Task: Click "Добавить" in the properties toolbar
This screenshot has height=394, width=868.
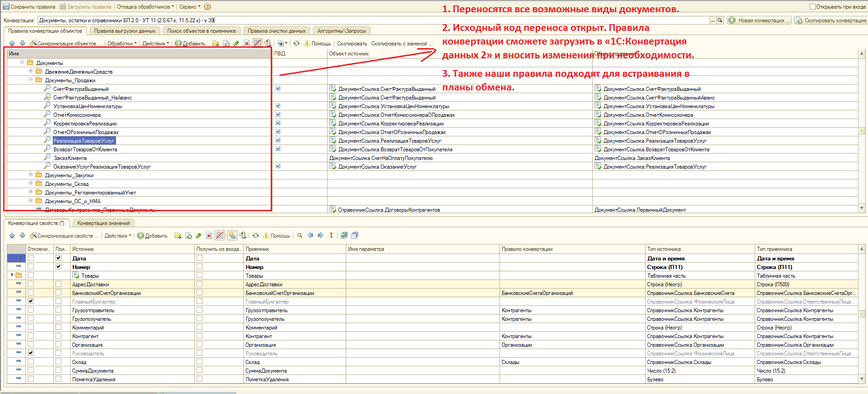Action: 152,235
